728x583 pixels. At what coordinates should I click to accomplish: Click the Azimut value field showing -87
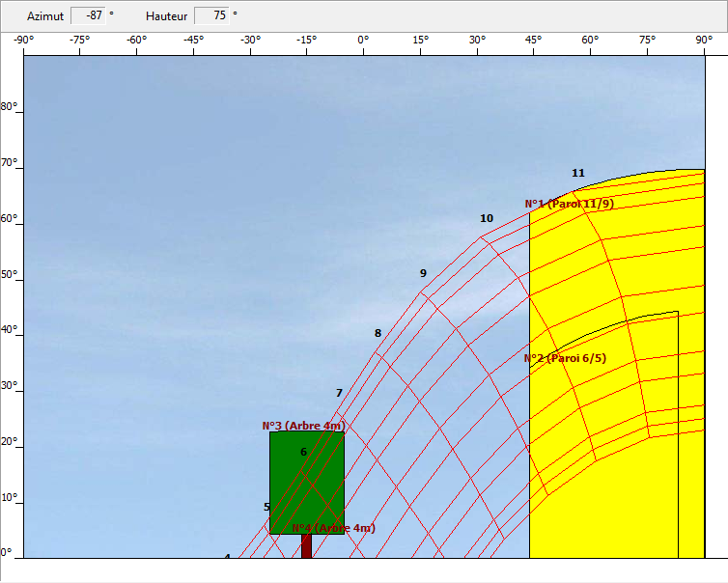[x=88, y=15]
